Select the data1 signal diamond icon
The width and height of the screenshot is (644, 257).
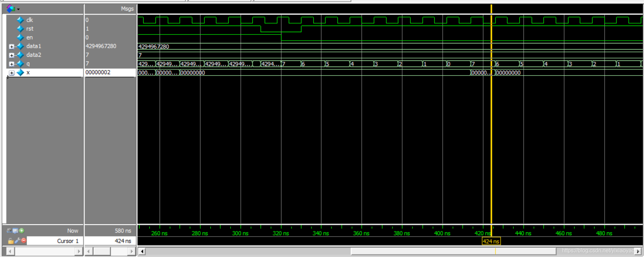(x=20, y=46)
